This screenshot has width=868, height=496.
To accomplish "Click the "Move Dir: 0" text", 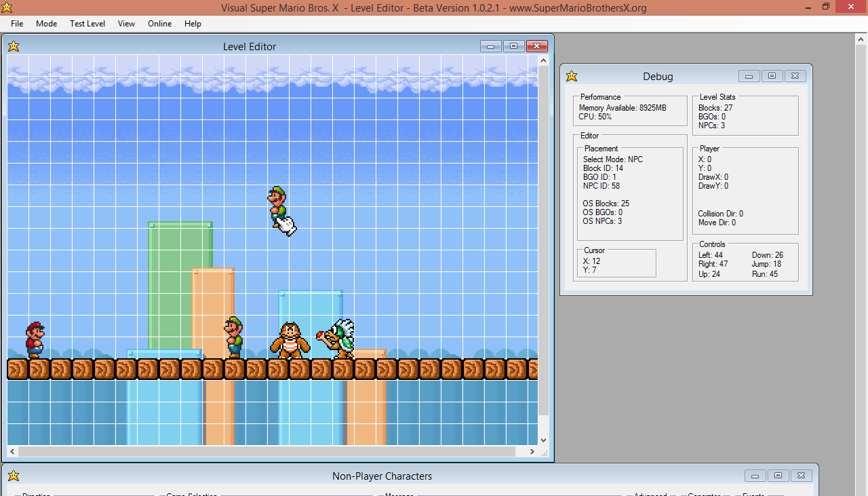I will [717, 223].
